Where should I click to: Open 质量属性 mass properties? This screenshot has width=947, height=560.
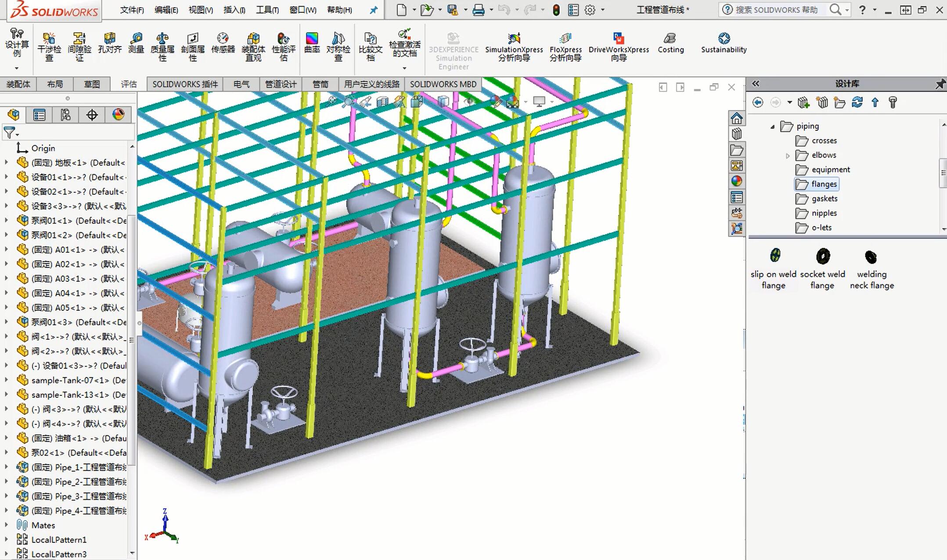coord(162,47)
